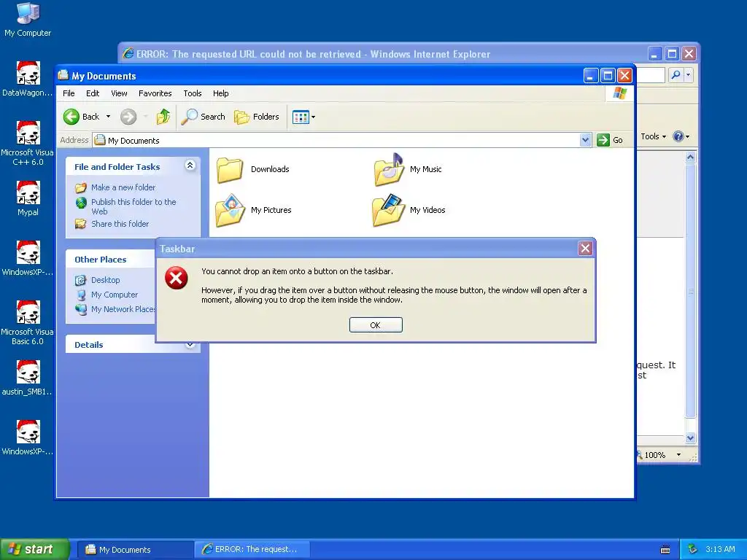Open the Views icon menu

click(301, 117)
